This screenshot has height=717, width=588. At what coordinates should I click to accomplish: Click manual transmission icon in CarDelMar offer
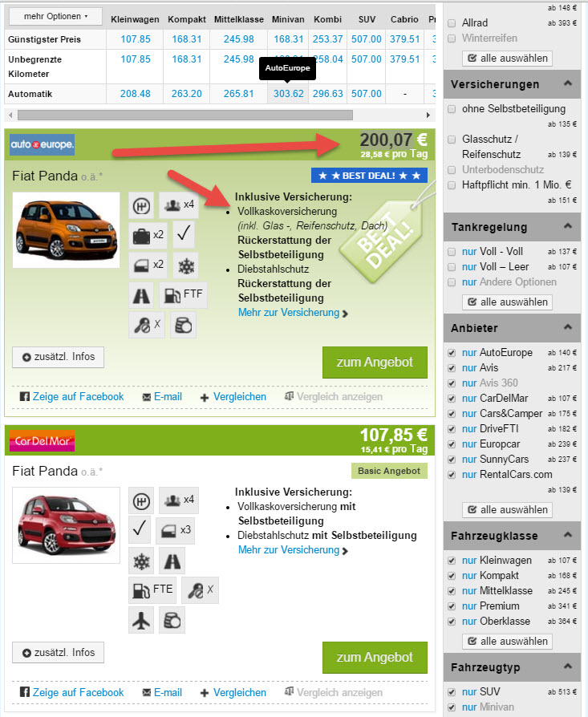[x=141, y=501]
